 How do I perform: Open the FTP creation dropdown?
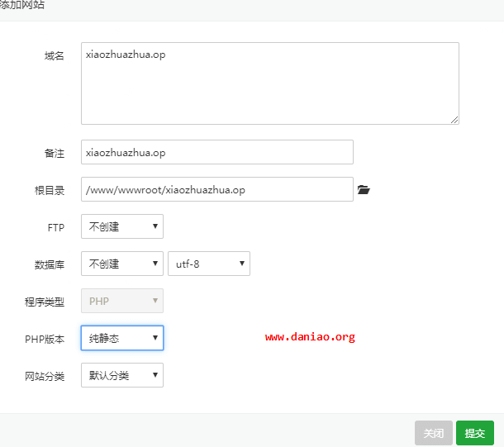tap(122, 226)
